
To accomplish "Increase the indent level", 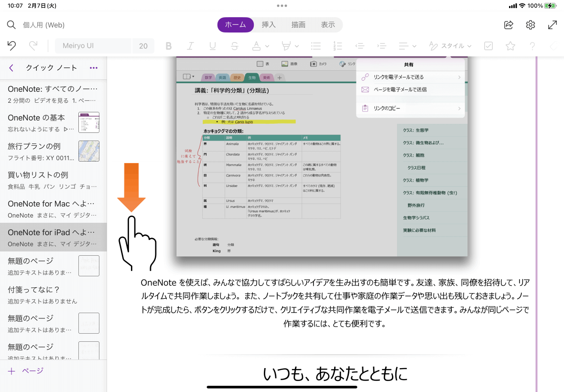I will (381, 46).
